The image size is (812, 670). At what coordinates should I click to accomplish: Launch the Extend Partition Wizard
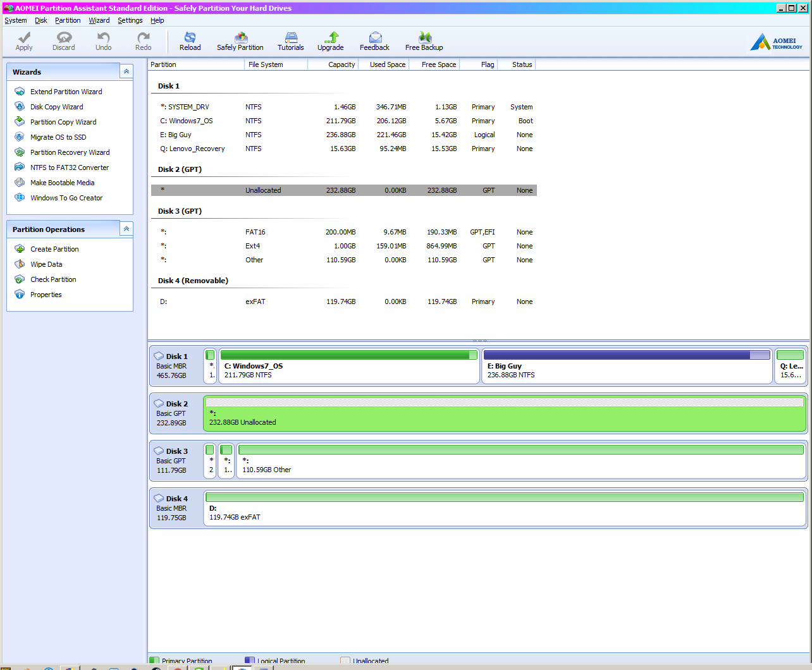(x=66, y=92)
